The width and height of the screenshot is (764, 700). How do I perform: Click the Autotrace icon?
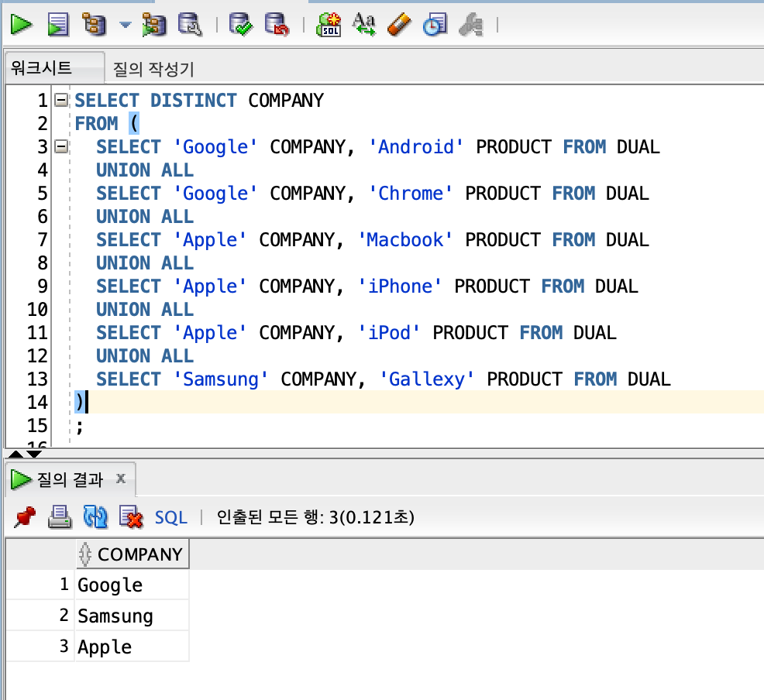coord(154,25)
